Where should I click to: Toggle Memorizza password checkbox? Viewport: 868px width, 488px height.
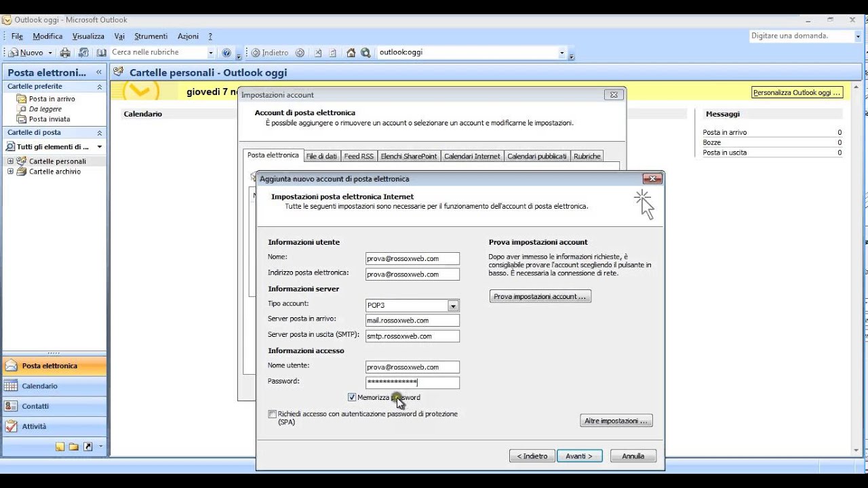point(352,398)
